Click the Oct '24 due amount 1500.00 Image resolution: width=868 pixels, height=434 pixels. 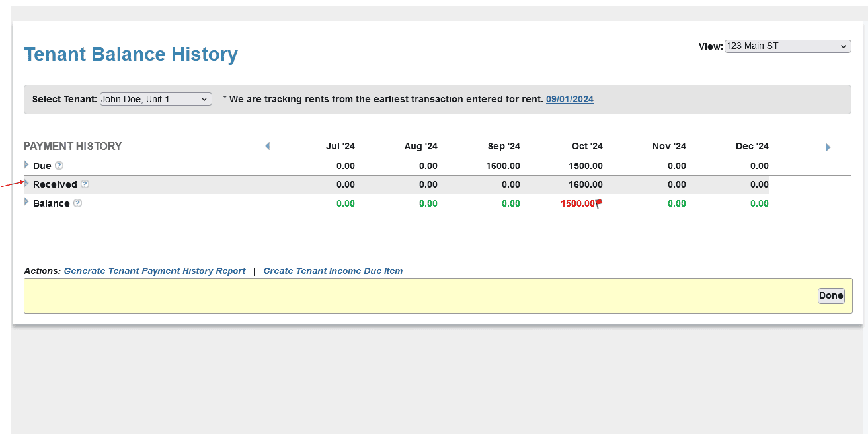point(586,166)
